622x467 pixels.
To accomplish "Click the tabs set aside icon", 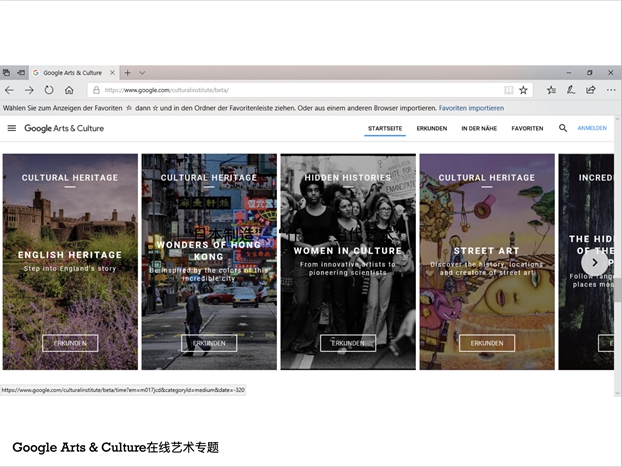I will coord(6,73).
